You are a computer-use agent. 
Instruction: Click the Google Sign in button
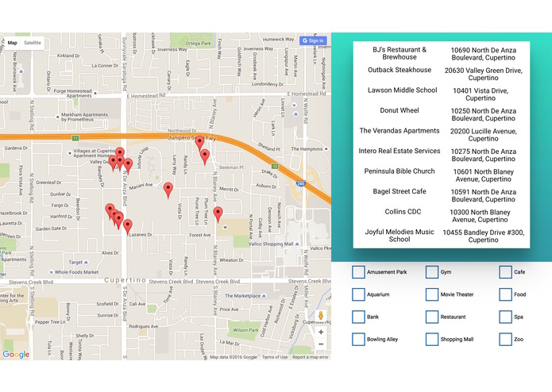coord(313,40)
